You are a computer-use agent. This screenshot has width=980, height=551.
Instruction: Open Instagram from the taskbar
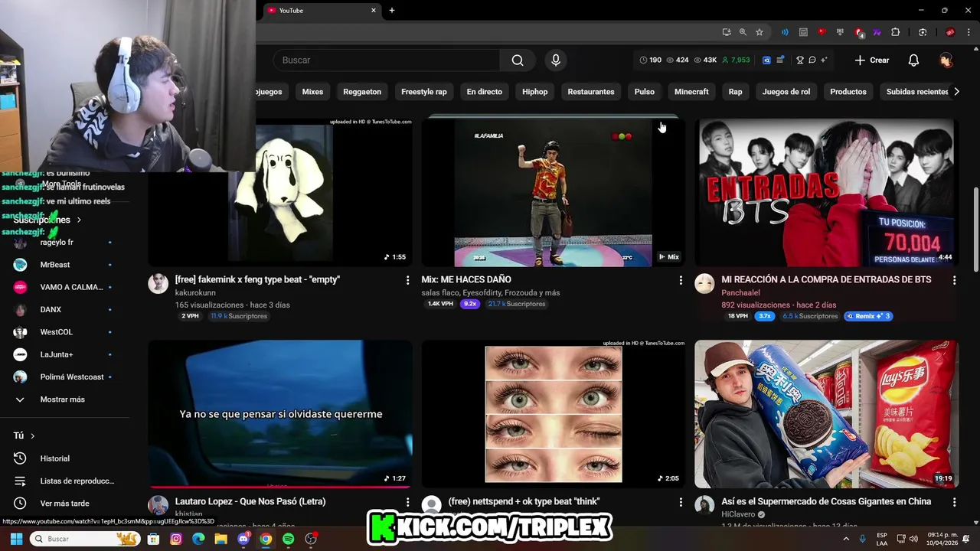point(176,539)
